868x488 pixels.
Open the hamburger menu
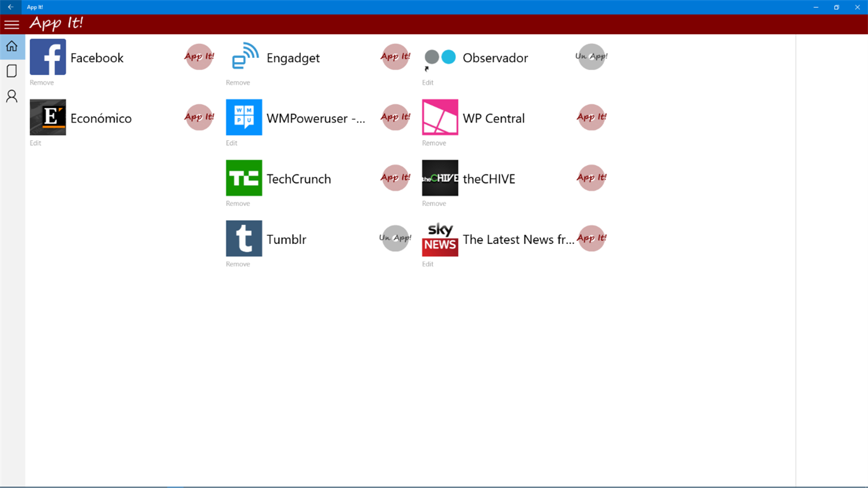point(12,25)
